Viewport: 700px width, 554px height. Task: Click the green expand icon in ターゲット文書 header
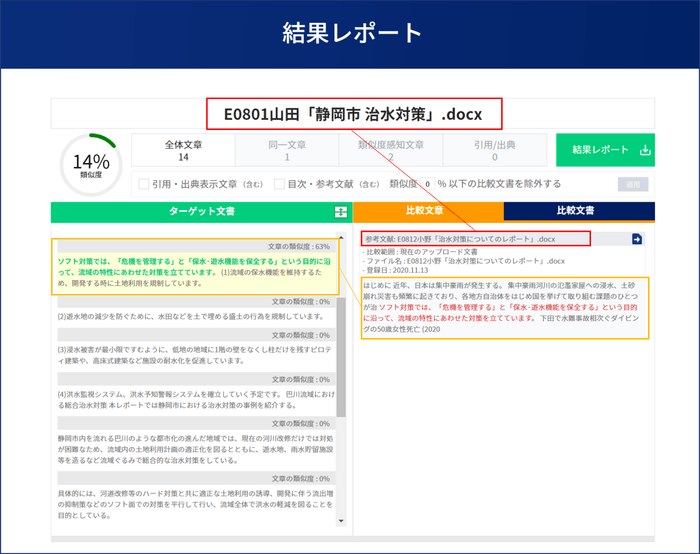[x=341, y=212]
